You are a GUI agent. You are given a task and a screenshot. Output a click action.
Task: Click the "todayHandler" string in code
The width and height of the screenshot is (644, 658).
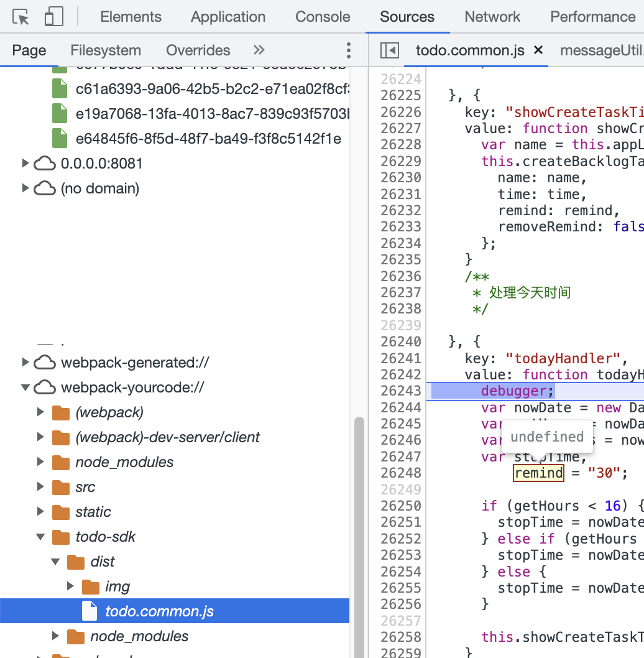563,358
